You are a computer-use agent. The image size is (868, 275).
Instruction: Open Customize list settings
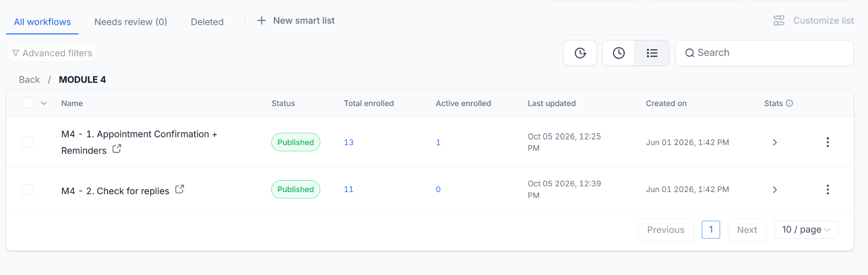coord(813,21)
